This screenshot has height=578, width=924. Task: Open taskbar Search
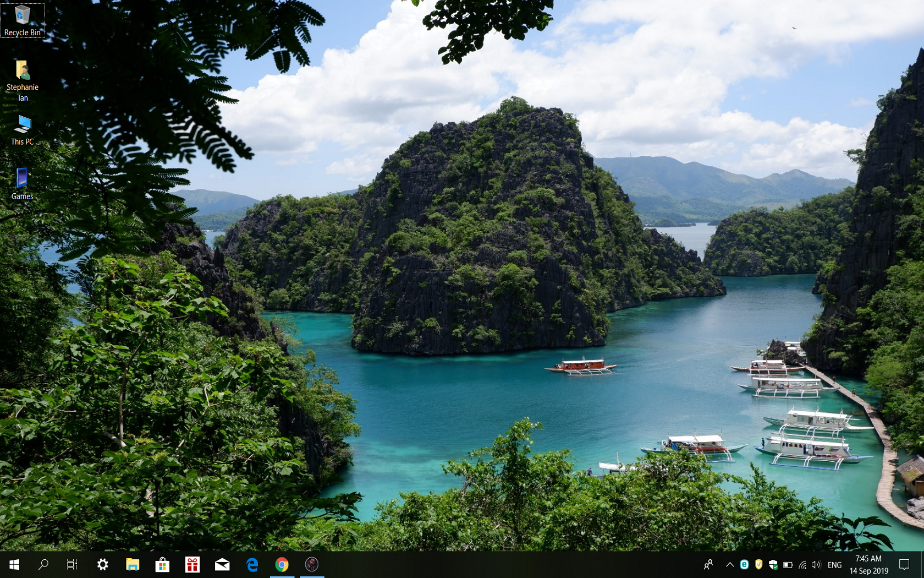pyautogui.click(x=43, y=564)
